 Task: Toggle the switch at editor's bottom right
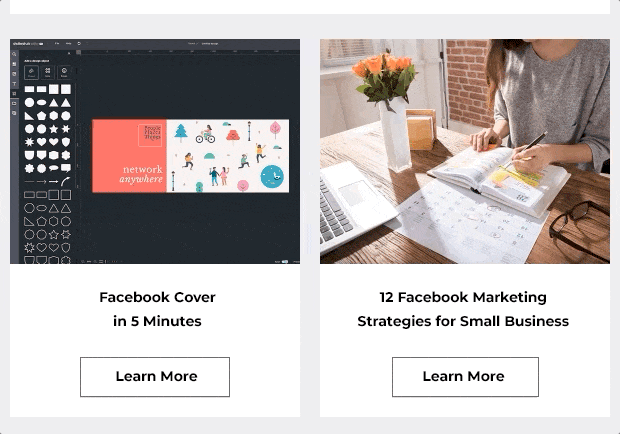[x=285, y=261]
